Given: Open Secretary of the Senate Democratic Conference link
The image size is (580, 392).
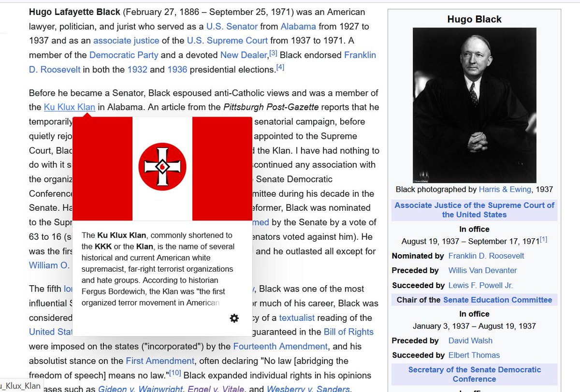Looking at the screenshot, I should click(x=474, y=374).
